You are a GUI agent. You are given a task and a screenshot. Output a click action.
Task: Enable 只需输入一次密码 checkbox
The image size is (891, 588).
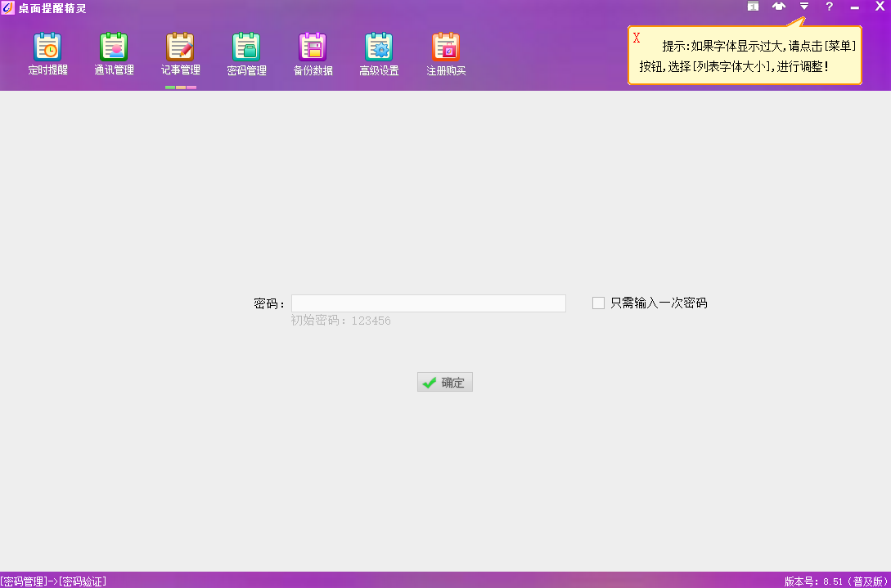click(x=598, y=303)
